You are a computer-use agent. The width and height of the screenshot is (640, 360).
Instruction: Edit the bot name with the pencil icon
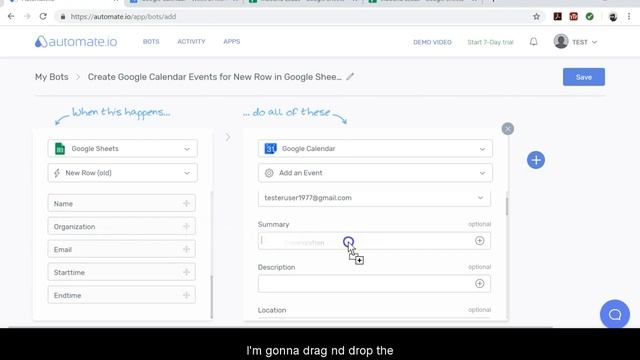(350, 76)
